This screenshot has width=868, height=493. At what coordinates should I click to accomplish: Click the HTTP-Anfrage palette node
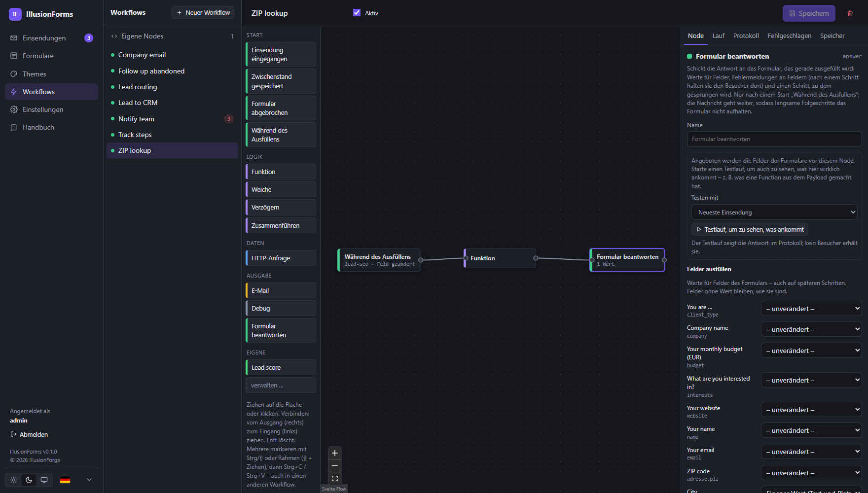tap(281, 258)
